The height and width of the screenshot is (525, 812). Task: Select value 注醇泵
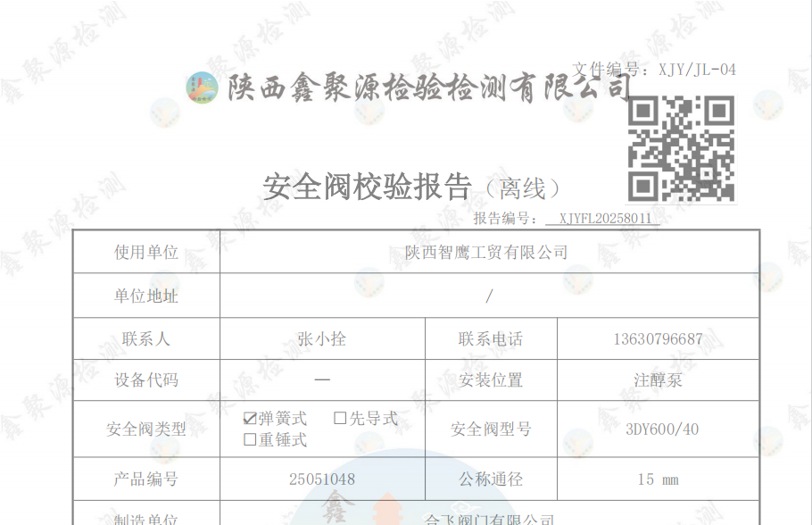658,379
